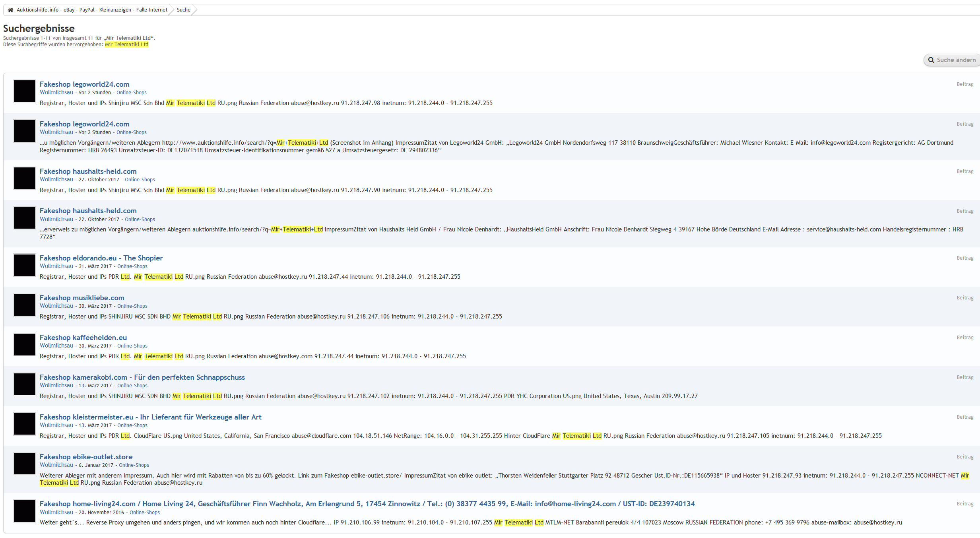Open Online-Shops category of home-living24.com result
The width and height of the screenshot is (980, 538).
coord(145,513)
